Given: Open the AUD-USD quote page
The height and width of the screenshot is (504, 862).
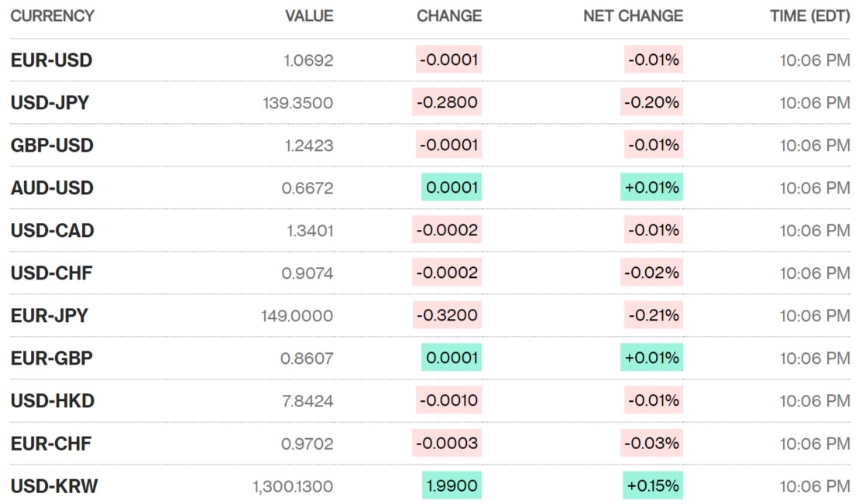Looking at the screenshot, I should pos(52,188).
